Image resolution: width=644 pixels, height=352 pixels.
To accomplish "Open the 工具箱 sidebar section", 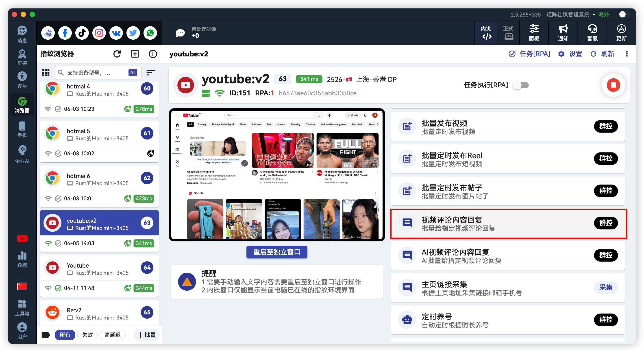I will coord(22,308).
